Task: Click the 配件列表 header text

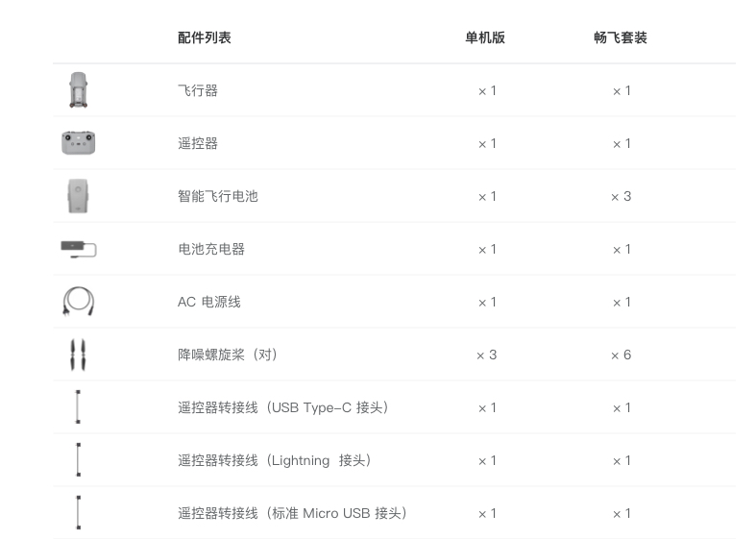Action: pyautogui.click(x=205, y=37)
